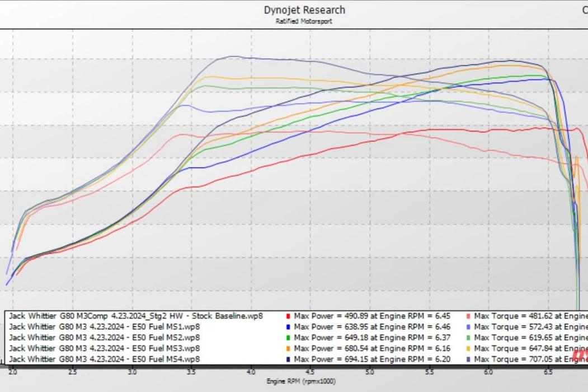Click the light green Max Torque 619.65 swatch

click(x=468, y=338)
